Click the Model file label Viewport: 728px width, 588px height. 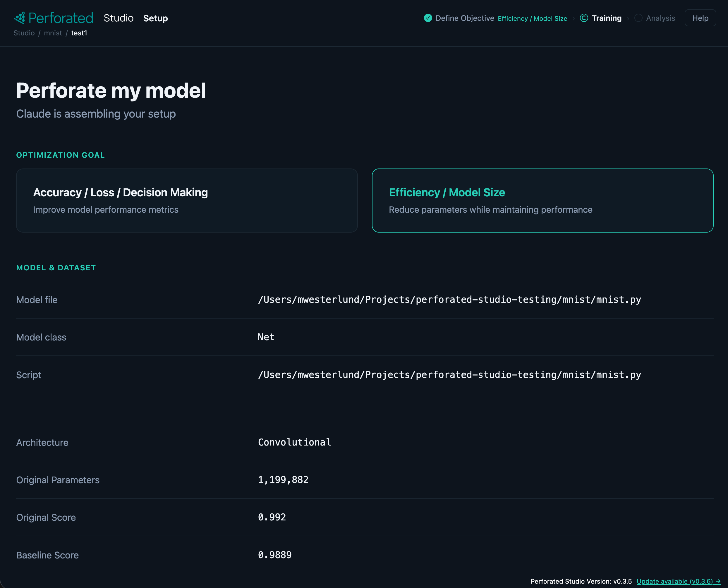click(37, 300)
